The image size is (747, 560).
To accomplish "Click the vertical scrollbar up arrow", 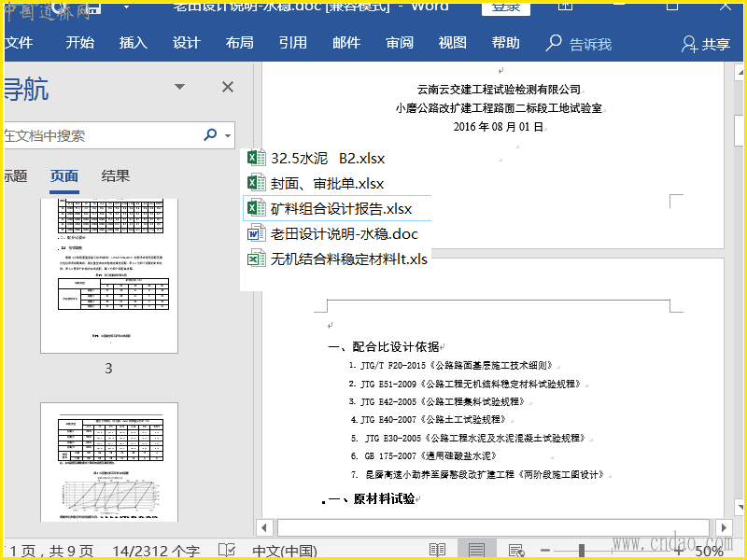I will coord(740,73).
